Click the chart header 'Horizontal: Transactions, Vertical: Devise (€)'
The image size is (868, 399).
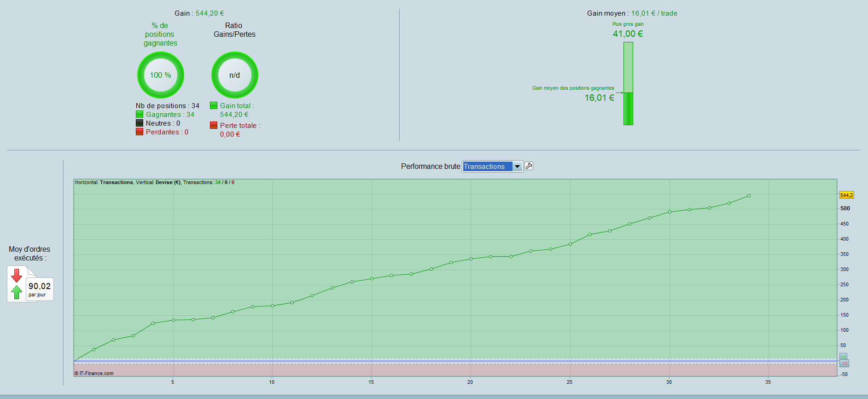click(128, 183)
